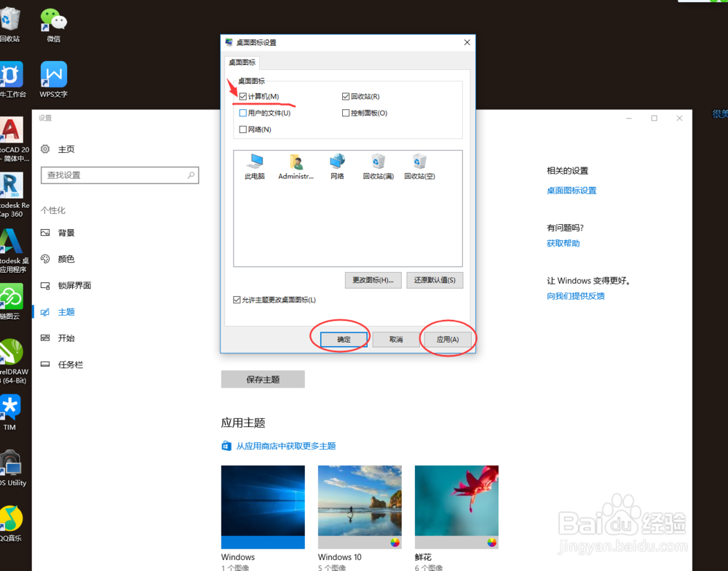Screen dimensions: 728x571
Task: Click the 主页 gear icon in Settings
Action: click(45, 149)
